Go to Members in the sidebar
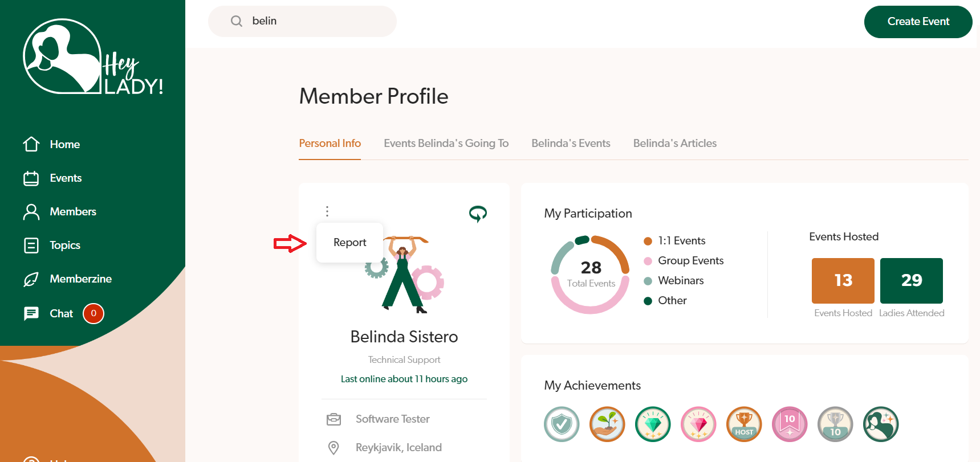 tap(72, 212)
